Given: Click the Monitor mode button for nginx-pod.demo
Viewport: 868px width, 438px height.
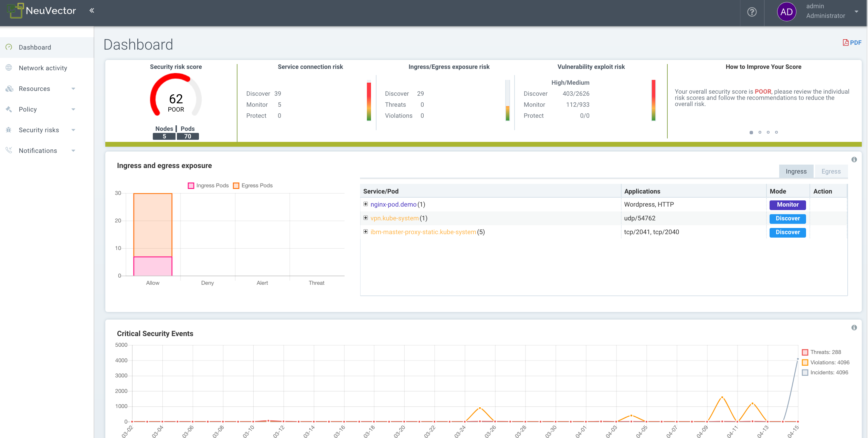Looking at the screenshot, I should (787, 205).
